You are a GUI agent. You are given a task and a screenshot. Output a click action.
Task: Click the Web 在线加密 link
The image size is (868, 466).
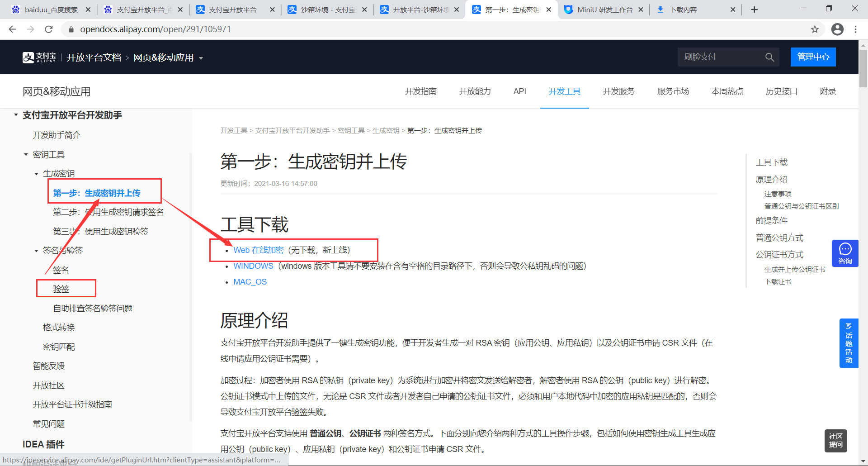(258, 250)
